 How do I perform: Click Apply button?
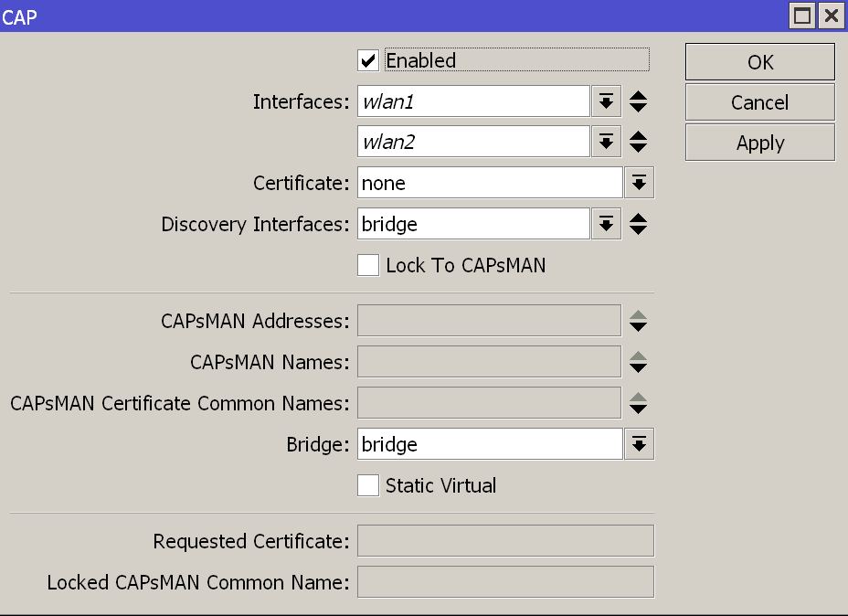tap(760, 143)
